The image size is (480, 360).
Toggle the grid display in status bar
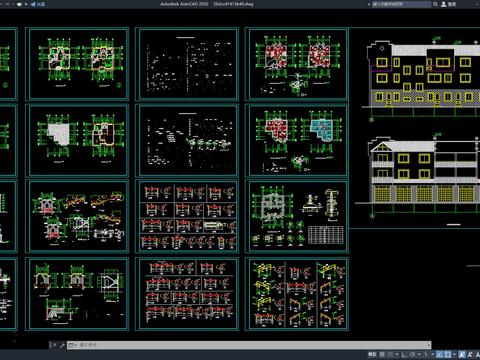[x=382, y=354]
